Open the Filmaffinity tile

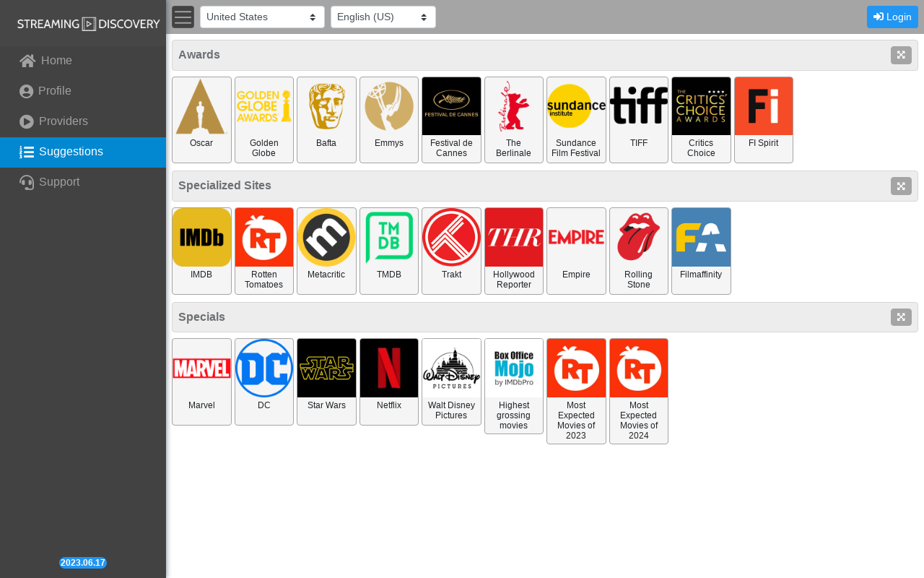point(701,251)
